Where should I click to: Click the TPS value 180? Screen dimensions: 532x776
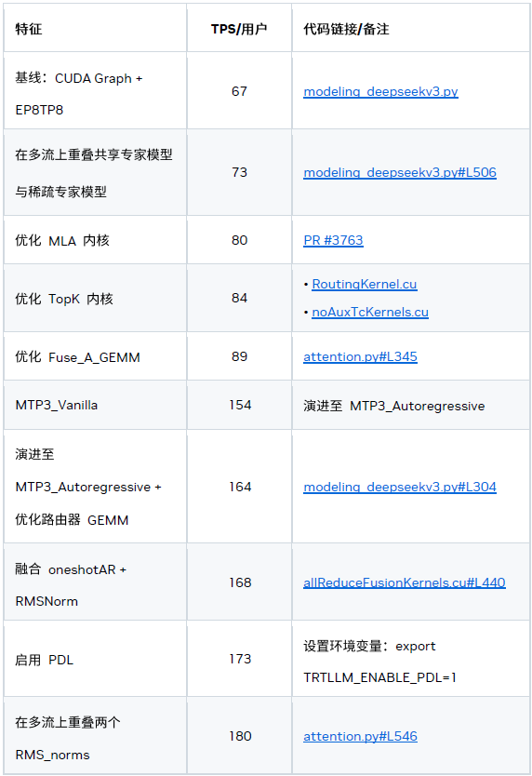[240, 736]
